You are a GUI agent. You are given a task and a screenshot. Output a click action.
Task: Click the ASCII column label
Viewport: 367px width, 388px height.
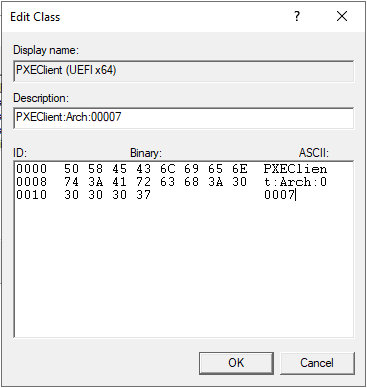pyautogui.click(x=313, y=153)
